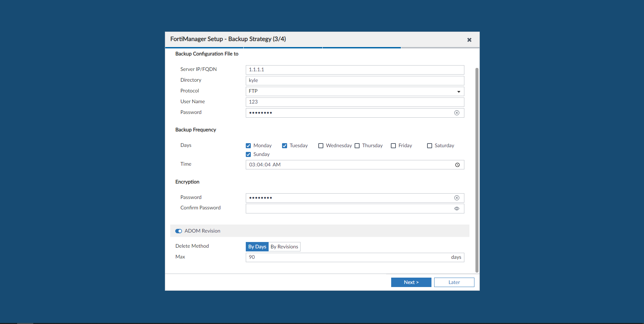Reveal Confirm Password with the eye icon
The height and width of the screenshot is (324, 644).
[457, 208]
